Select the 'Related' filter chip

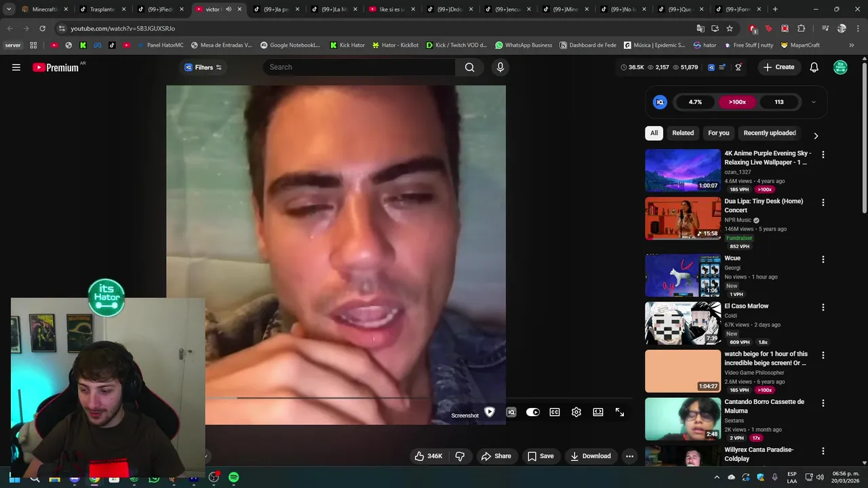click(683, 133)
